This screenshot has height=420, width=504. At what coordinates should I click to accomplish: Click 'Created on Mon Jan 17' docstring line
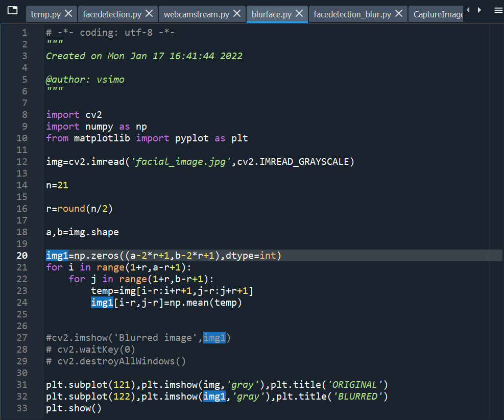tap(144, 56)
